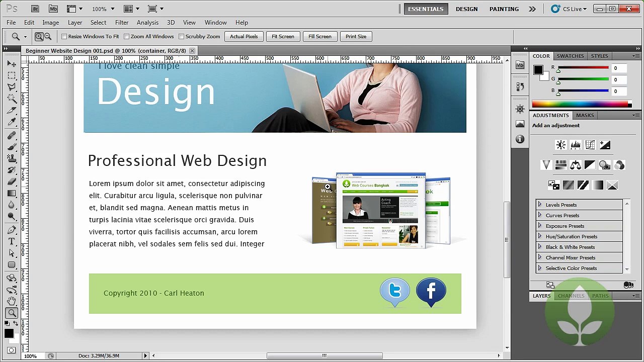Add a Hue/Saturation adjustment icon

pos(560,165)
